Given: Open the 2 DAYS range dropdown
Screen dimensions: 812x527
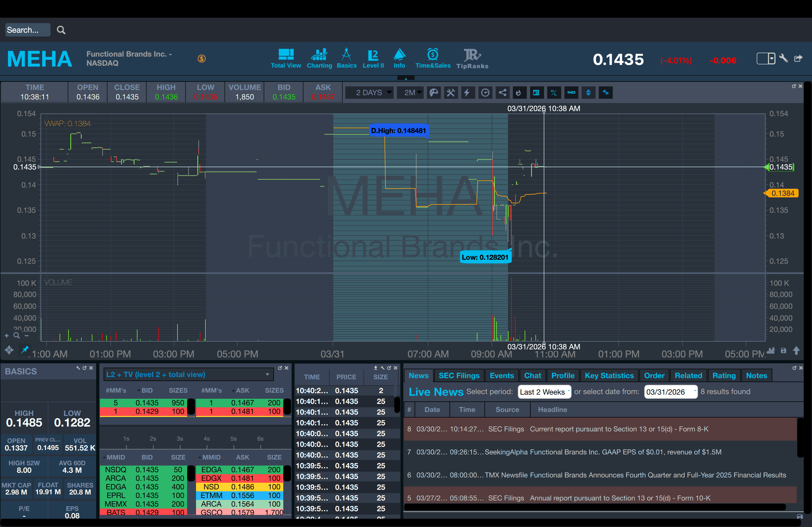Looking at the screenshot, I should click(370, 93).
